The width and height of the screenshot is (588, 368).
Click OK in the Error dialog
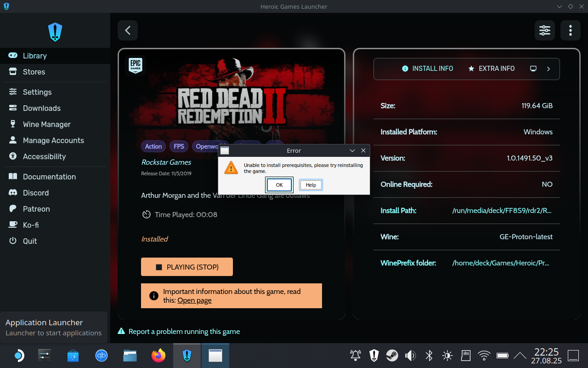(279, 185)
